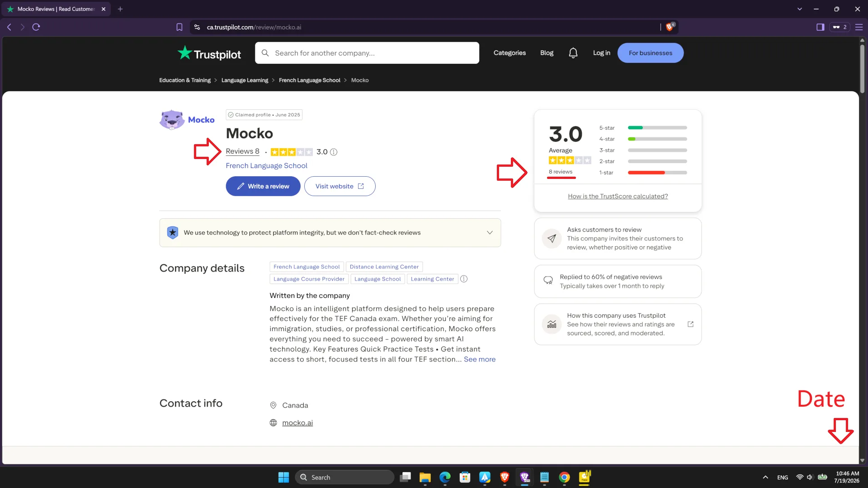Open the 8 reviews link in rating card
This screenshot has width=868, height=488.
coord(560,172)
